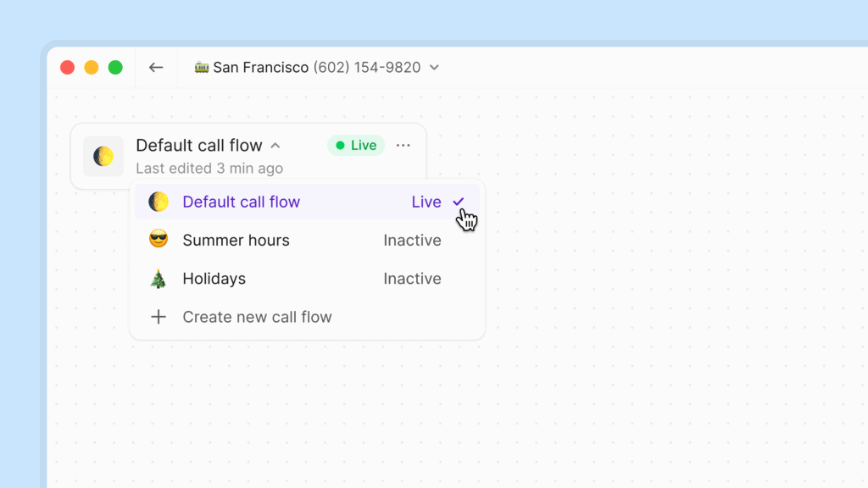The image size is (868, 488).
Task: Click the sunglasses emoji for Summer hours
Action: [x=159, y=241]
